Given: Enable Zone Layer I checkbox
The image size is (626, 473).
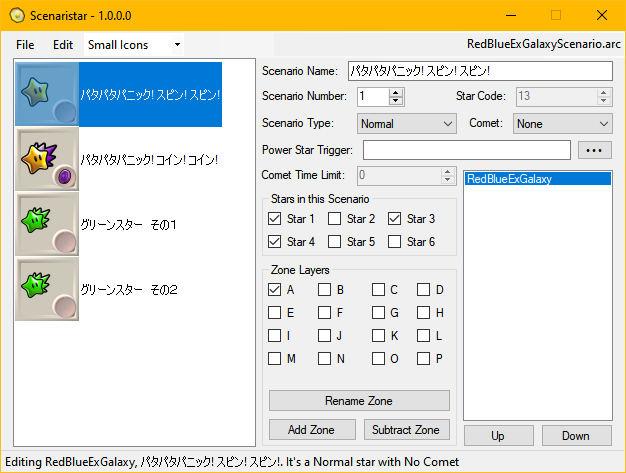Looking at the screenshot, I should coord(275,336).
